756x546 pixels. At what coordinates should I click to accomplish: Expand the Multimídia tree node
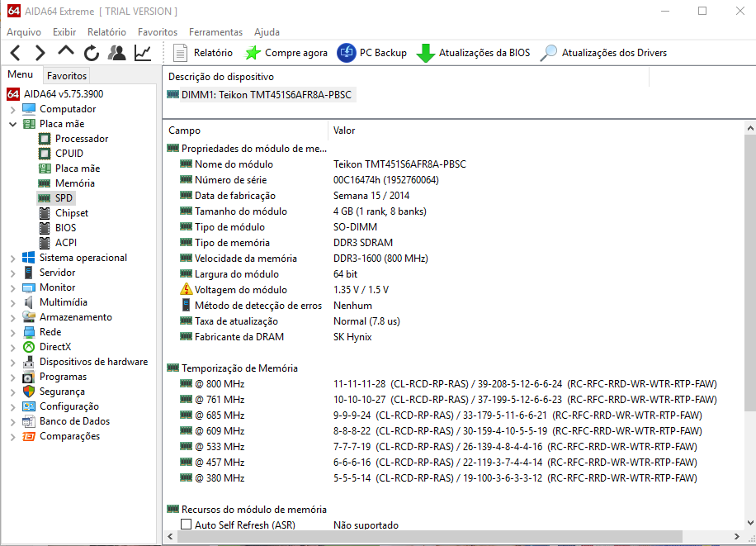point(13,302)
